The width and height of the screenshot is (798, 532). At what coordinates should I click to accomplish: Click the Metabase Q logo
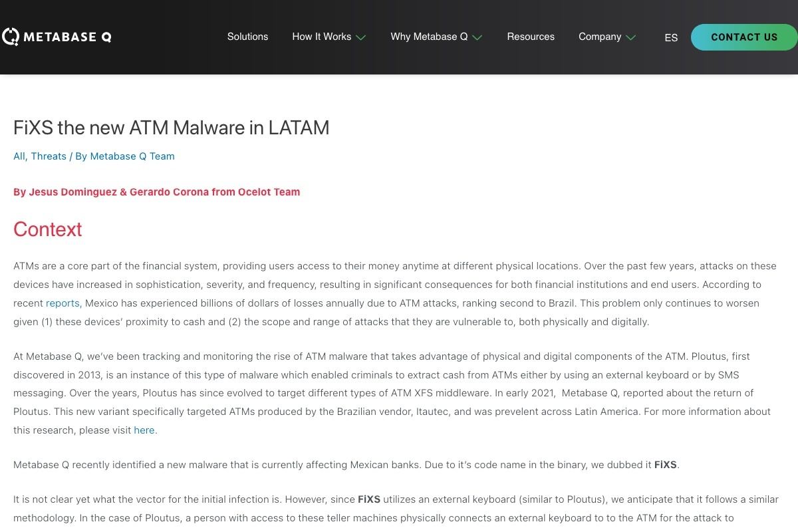pos(57,37)
